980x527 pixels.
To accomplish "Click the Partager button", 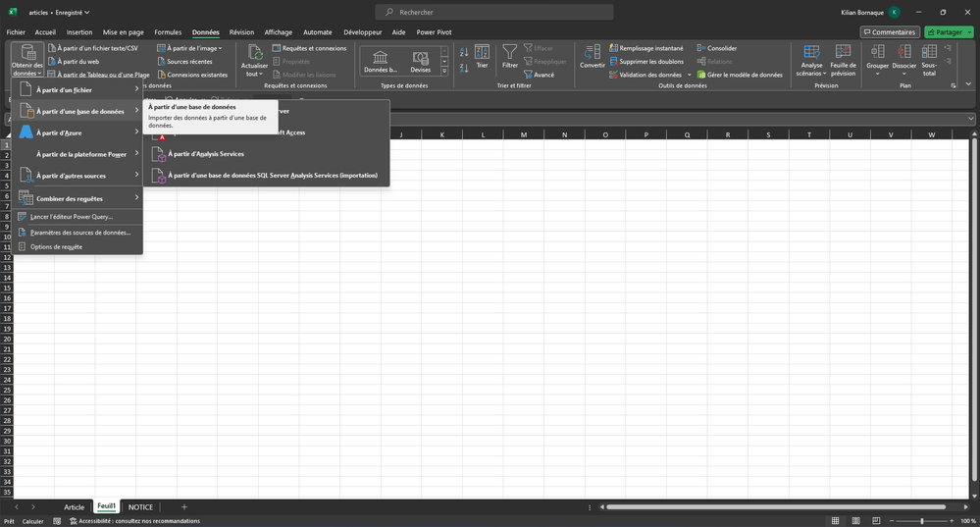I will tap(949, 31).
